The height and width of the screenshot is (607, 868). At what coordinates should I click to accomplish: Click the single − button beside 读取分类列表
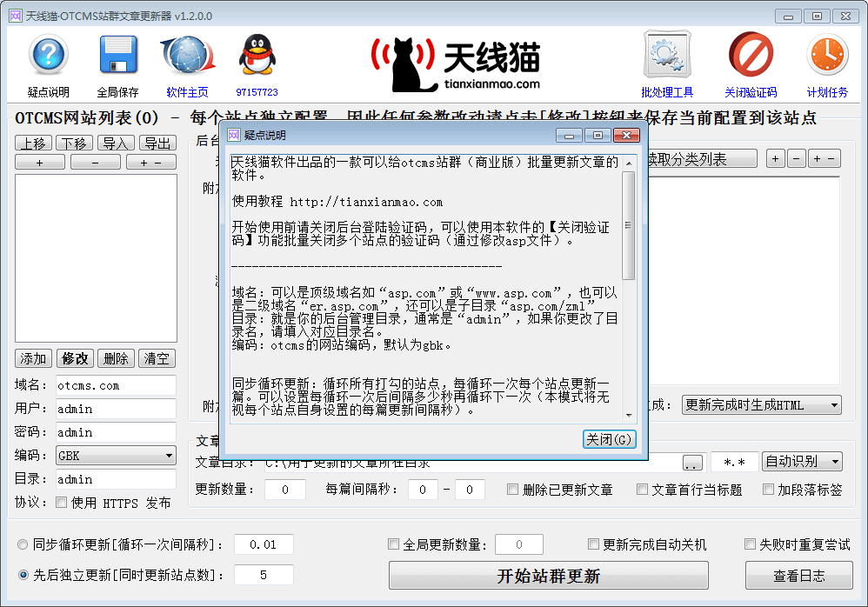click(797, 159)
